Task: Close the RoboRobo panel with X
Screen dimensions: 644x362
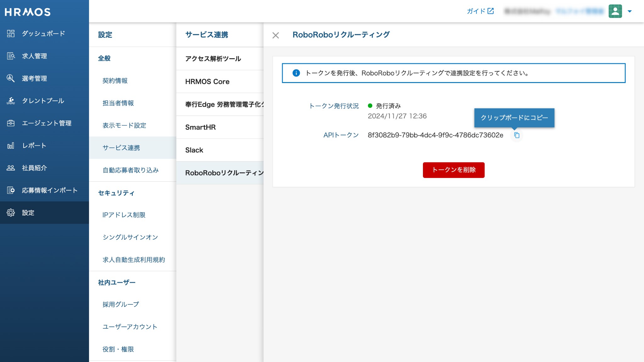Action: (x=276, y=35)
